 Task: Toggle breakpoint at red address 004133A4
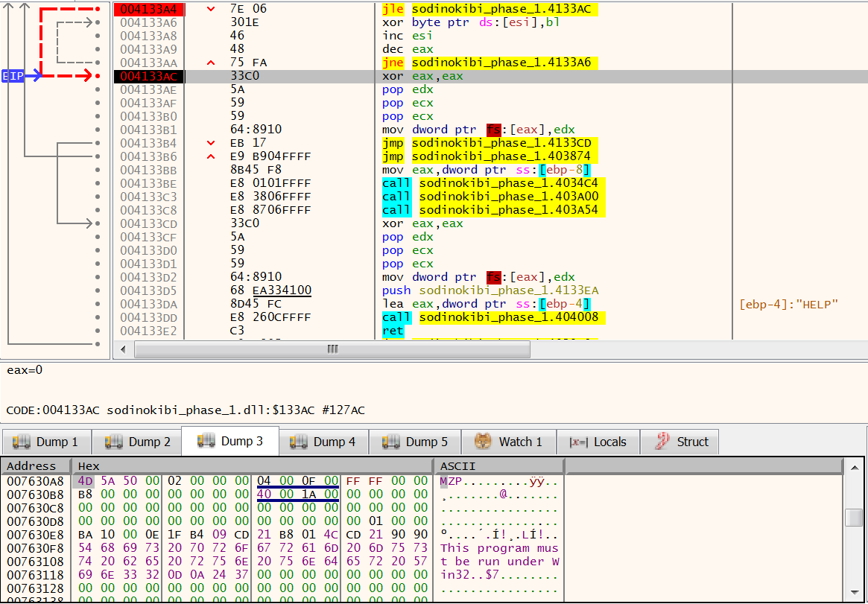[x=148, y=9]
